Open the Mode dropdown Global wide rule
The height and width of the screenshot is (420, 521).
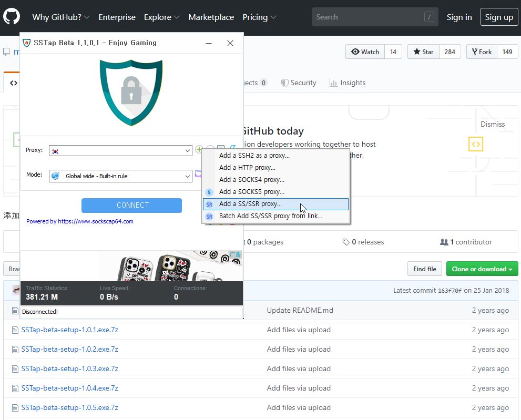(120, 176)
